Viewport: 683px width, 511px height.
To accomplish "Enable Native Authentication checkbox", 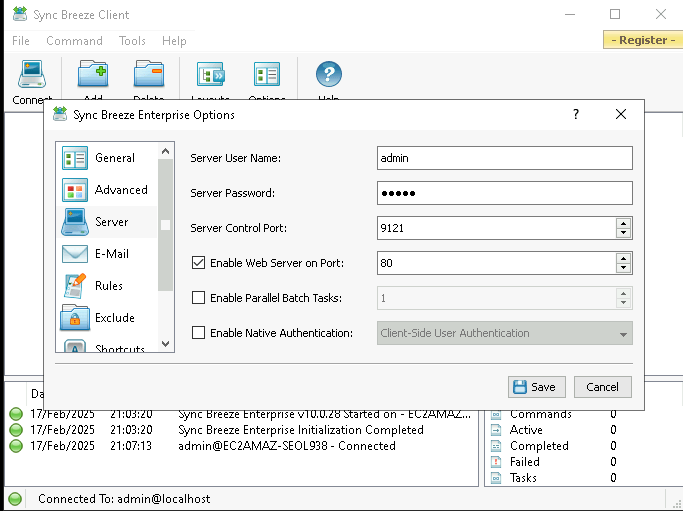I will pyautogui.click(x=198, y=333).
